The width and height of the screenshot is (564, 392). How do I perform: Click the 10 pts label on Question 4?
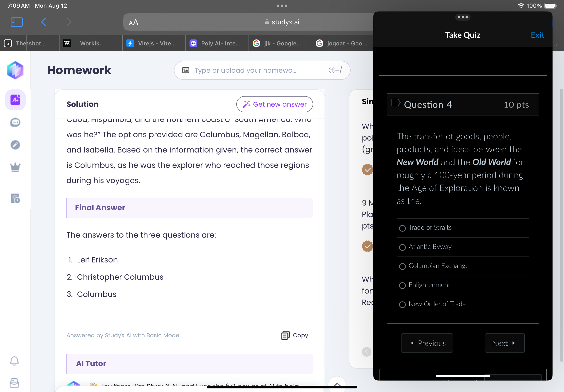click(516, 105)
